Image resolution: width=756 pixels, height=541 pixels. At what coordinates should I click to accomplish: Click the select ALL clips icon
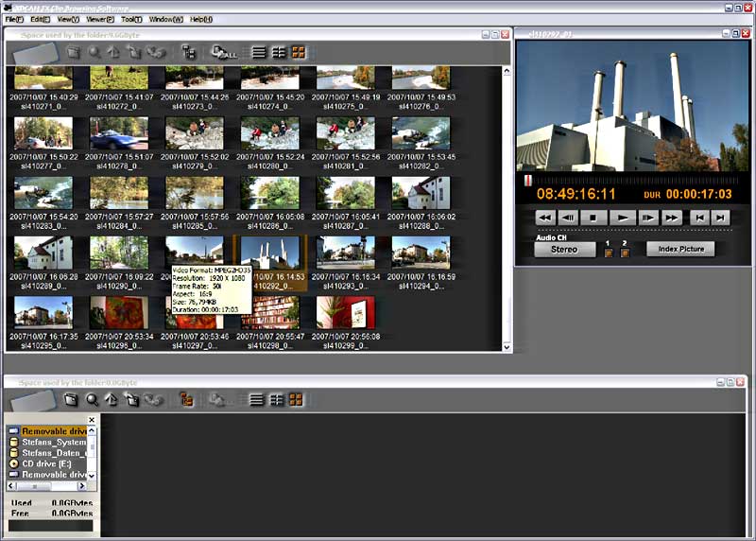(224, 53)
